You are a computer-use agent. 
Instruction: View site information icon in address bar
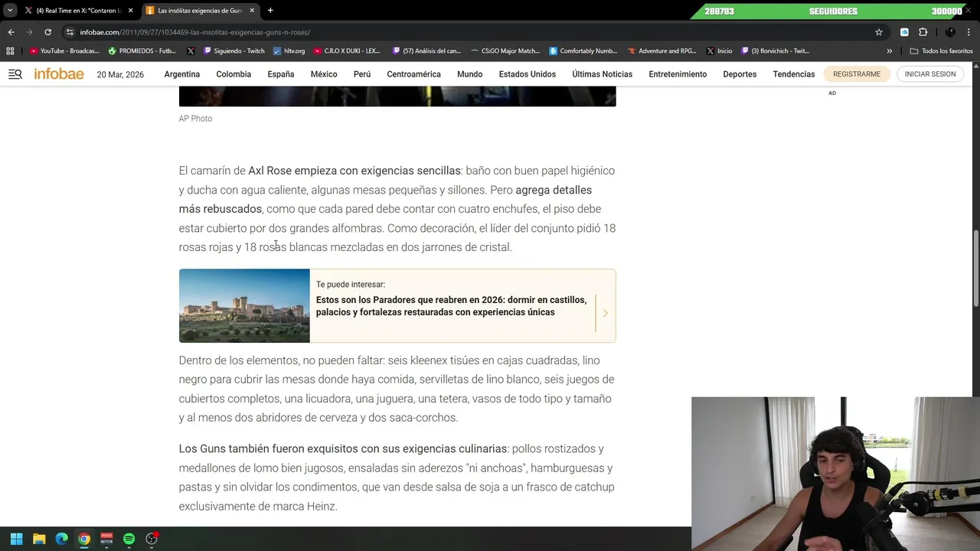click(x=70, y=32)
